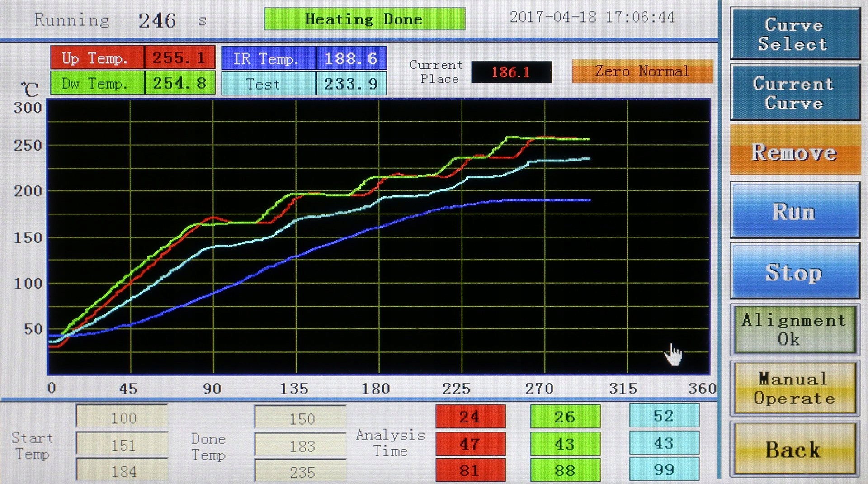This screenshot has width=868, height=484.
Task: Click the Start Temp label
Action: (x=32, y=446)
